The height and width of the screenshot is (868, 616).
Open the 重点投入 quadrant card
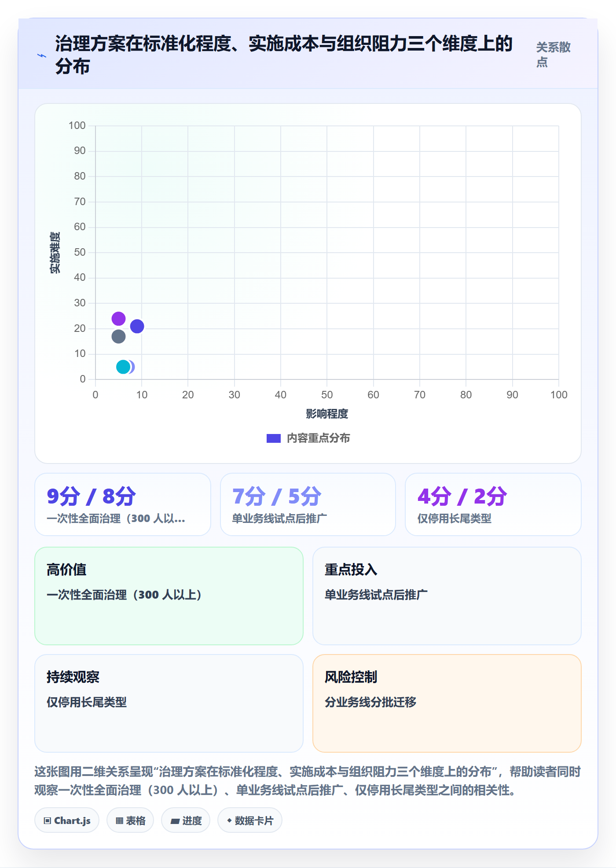click(x=447, y=596)
